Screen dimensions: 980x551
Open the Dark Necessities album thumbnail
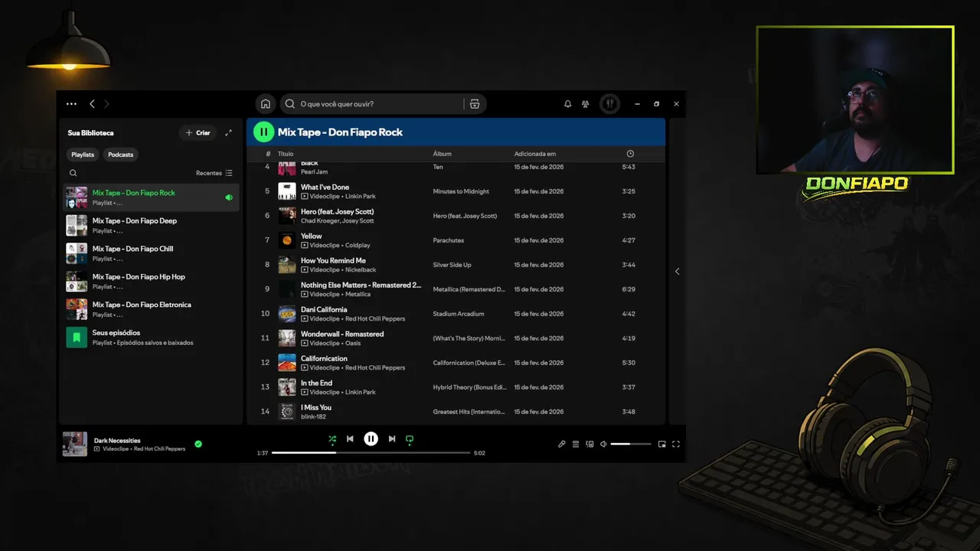[x=75, y=444]
